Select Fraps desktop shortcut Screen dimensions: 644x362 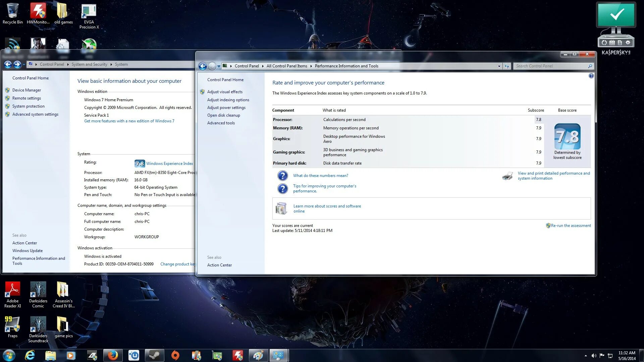[12, 327]
